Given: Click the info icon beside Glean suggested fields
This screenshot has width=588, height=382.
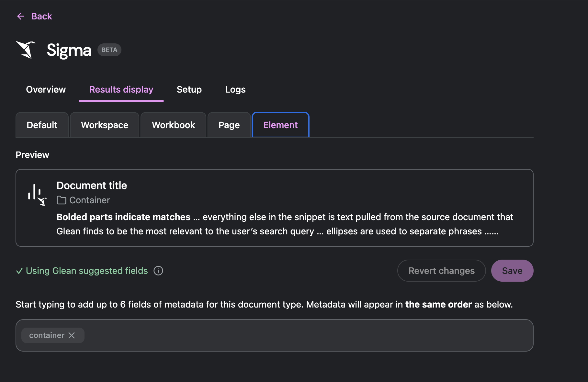Looking at the screenshot, I should click(158, 271).
